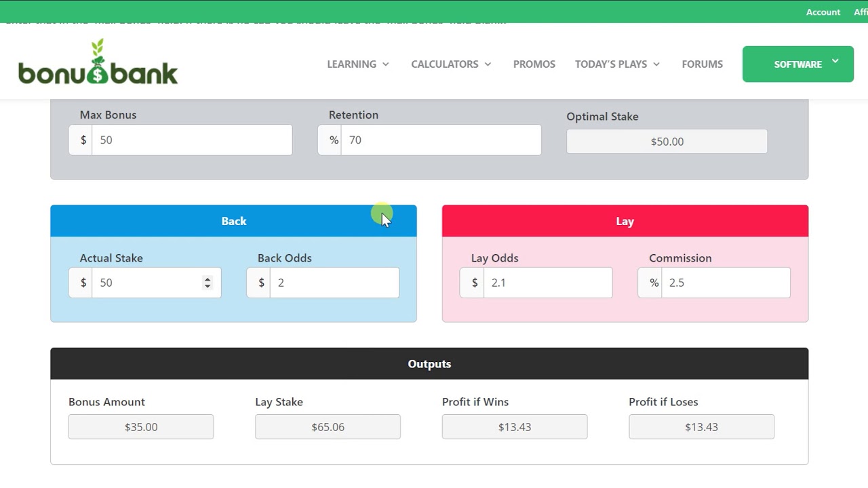This screenshot has width=868, height=488.
Task: Select the Profit if Wins value $13.43
Action: (x=515, y=427)
